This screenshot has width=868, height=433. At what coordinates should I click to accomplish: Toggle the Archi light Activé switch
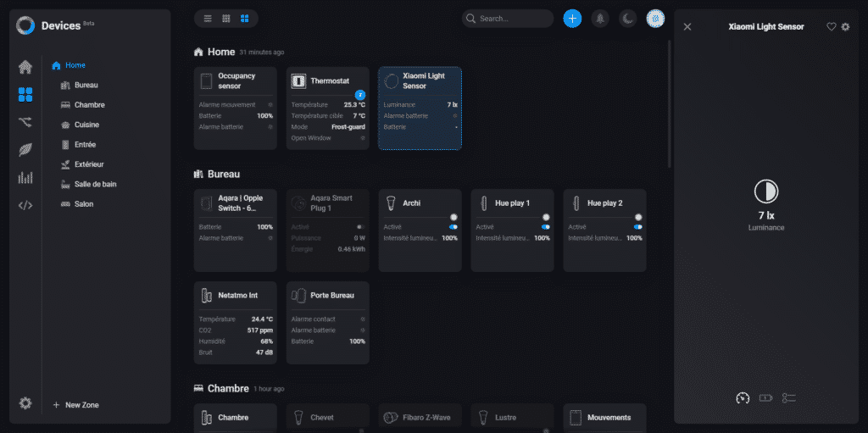click(x=453, y=227)
